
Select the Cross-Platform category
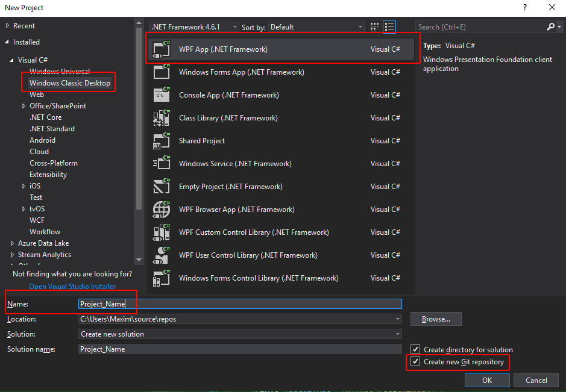click(54, 163)
